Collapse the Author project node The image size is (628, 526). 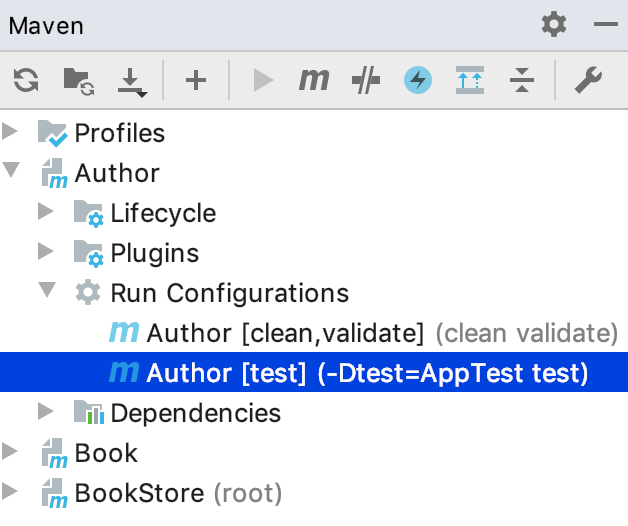coord(11,173)
